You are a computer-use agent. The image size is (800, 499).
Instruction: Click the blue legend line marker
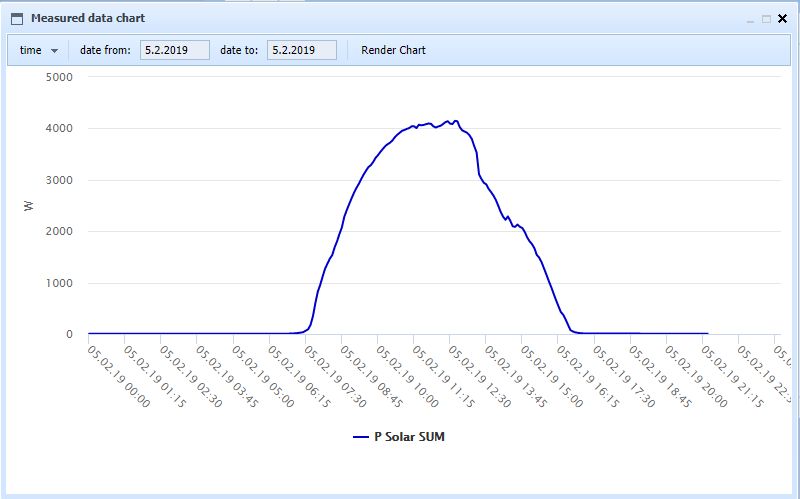(360, 437)
